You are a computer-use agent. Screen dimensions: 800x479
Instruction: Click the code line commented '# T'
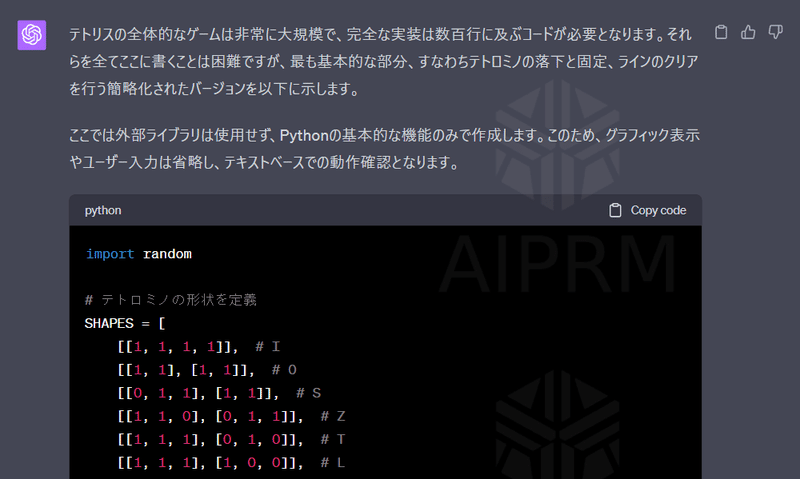point(232,439)
